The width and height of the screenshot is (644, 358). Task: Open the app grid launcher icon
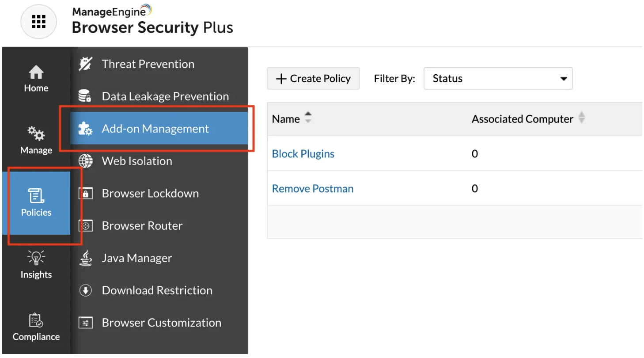[x=38, y=21]
